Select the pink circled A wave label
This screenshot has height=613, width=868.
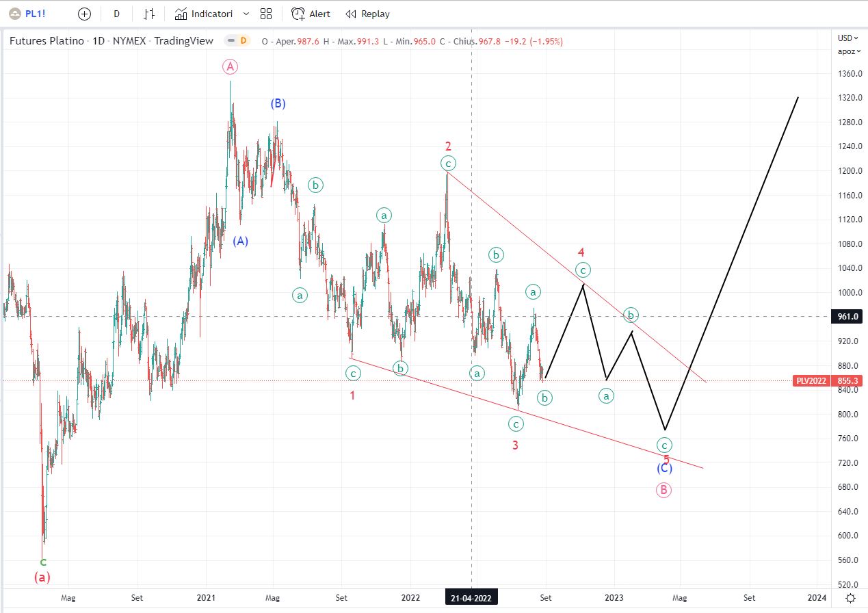tap(231, 66)
